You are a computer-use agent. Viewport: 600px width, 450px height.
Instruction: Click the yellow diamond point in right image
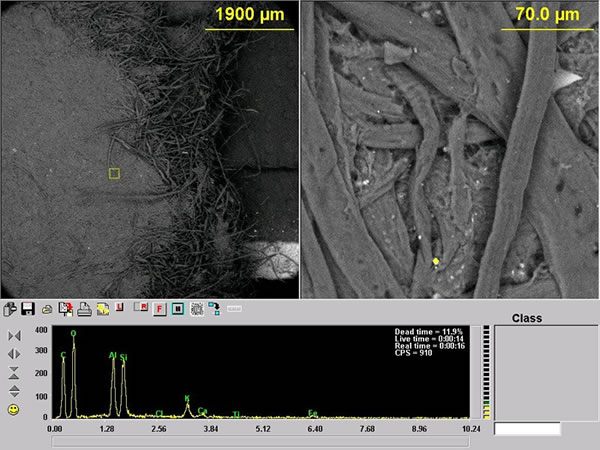click(435, 261)
